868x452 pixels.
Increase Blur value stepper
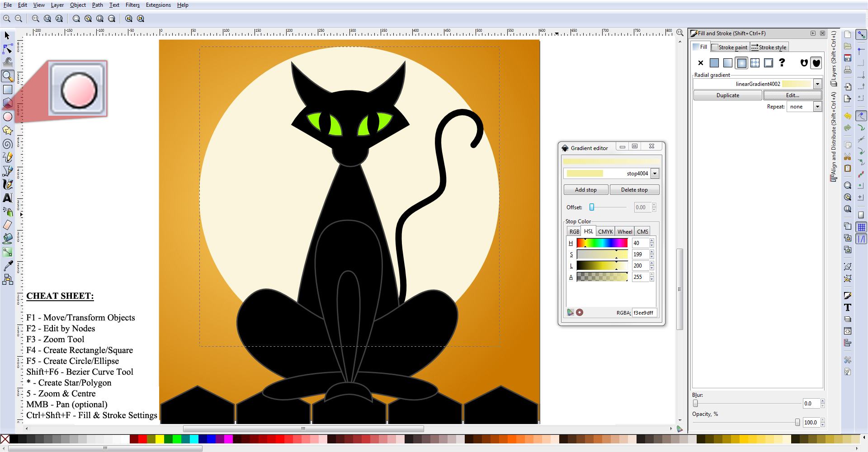(822, 401)
